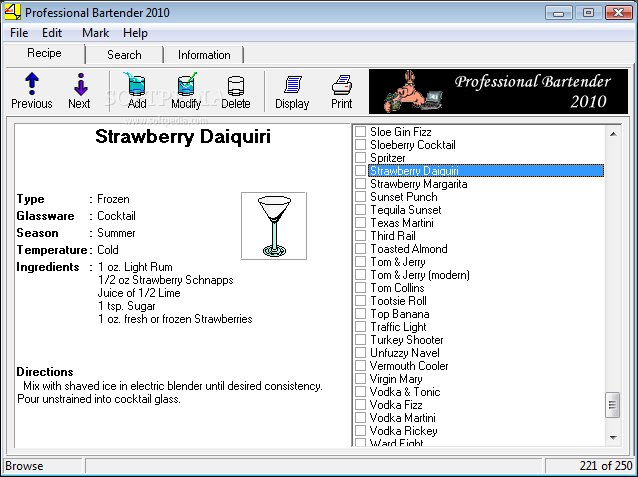The width and height of the screenshot is (638, 477).
Task: Click the Juice of 1/2 Lime ingredient
Action: 139,293
